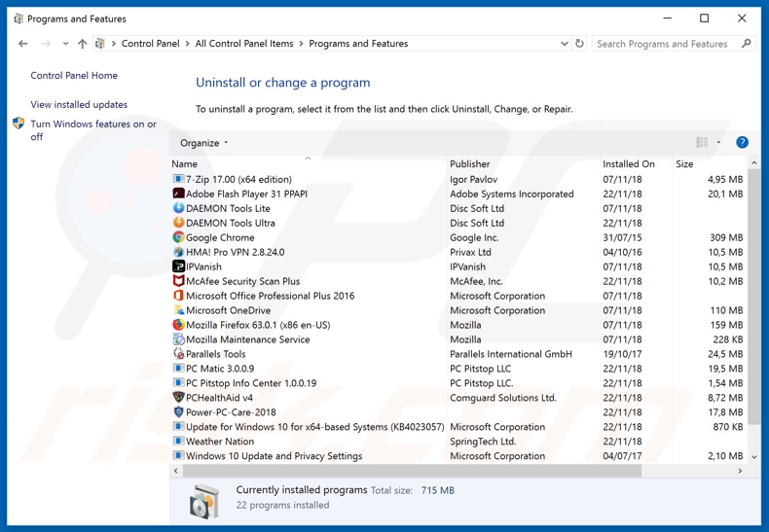Click the IPVanish program icon
The width and height of the screenshot is (769, 532).
tap(178, 266)
